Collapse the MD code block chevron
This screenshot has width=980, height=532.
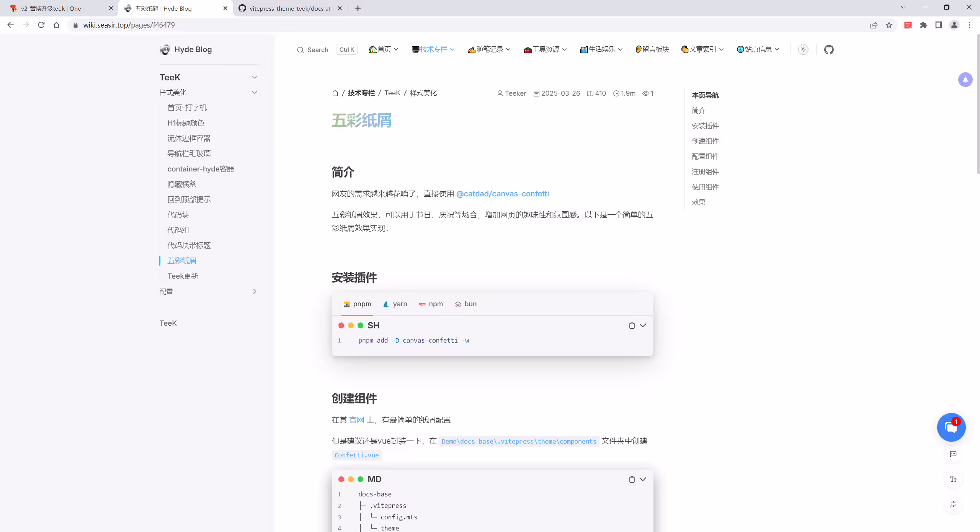(x=643, y=479)
